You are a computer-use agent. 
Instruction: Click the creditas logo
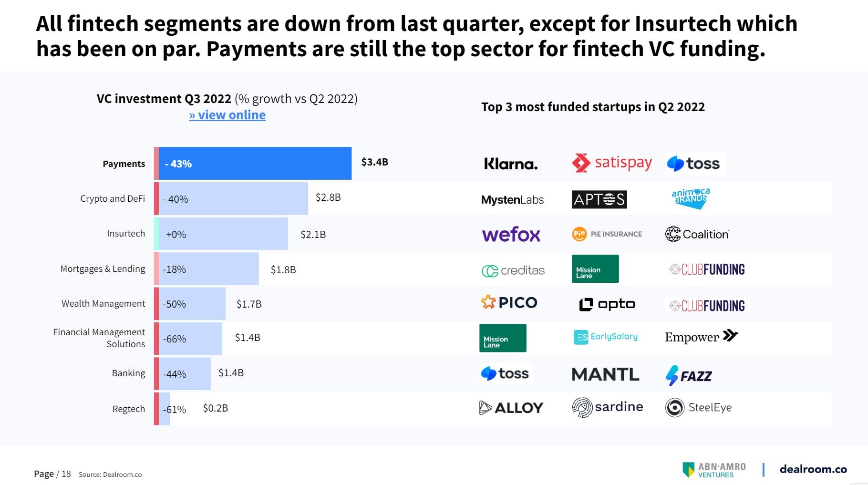point(513,270)
